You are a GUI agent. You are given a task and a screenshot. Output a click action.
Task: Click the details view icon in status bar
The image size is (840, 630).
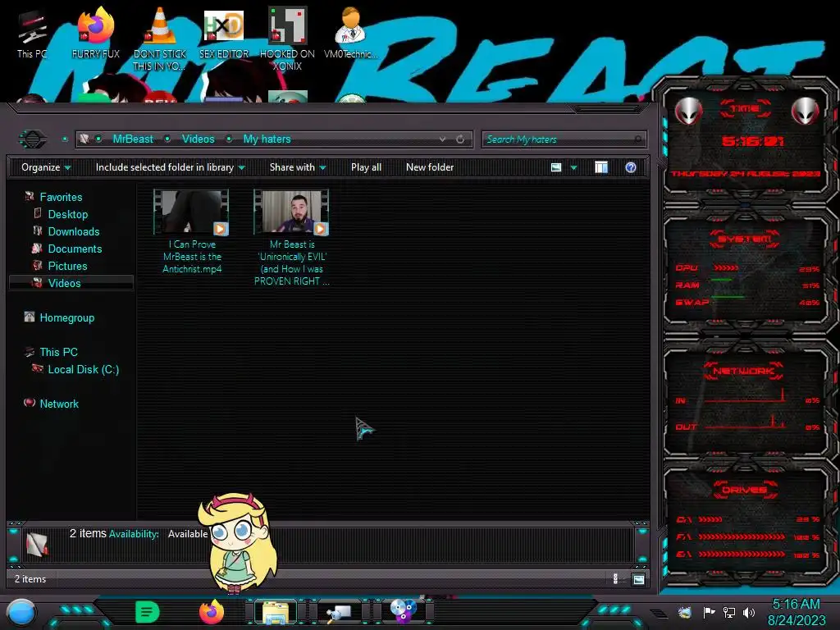click(x=615, y=579)
